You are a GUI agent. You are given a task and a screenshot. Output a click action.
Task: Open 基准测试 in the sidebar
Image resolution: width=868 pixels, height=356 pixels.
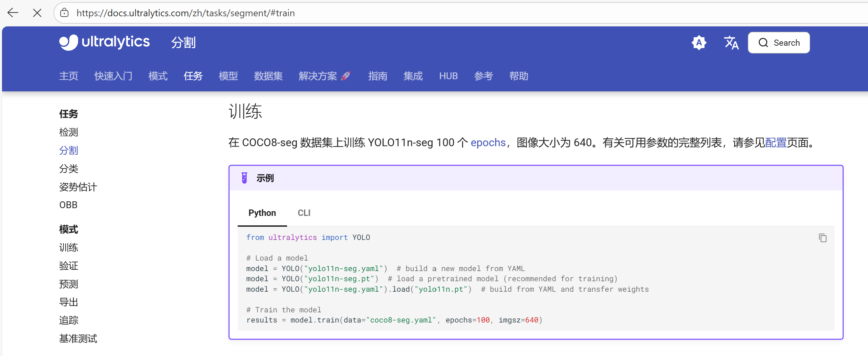[x=78, y=338]
